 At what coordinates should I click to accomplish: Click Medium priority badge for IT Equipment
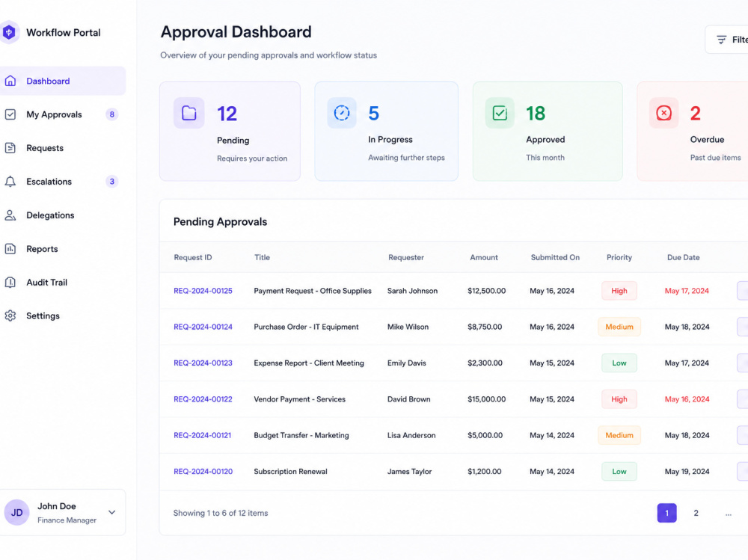coord(619,327)
